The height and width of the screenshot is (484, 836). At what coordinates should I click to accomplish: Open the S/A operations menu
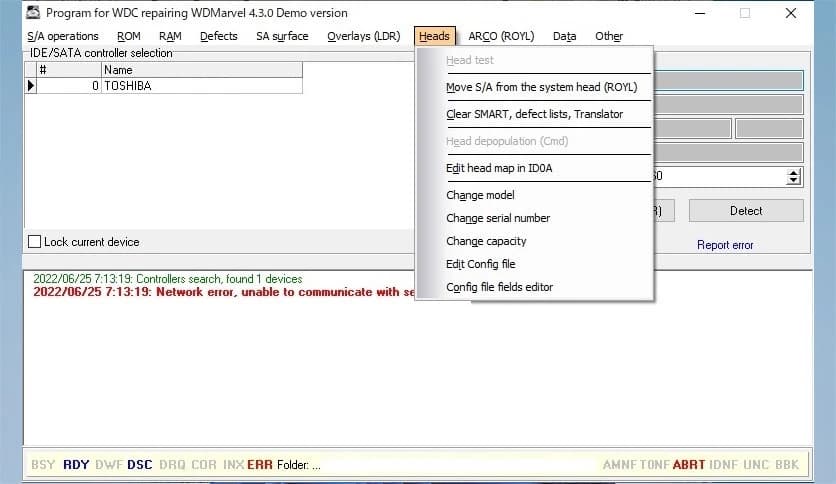[x=63, y=36]
